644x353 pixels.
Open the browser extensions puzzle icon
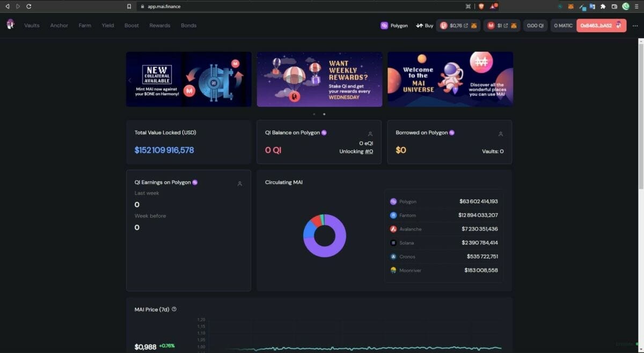603,6
